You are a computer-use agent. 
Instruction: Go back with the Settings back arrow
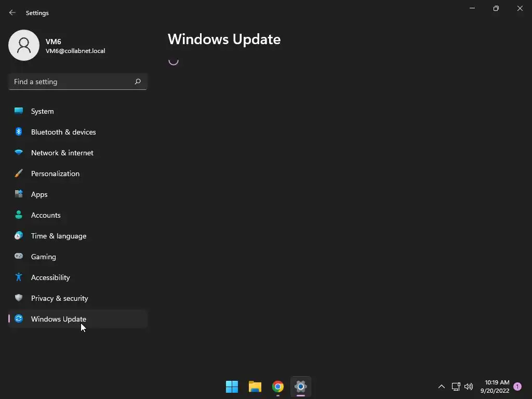[x=12, y=12]
